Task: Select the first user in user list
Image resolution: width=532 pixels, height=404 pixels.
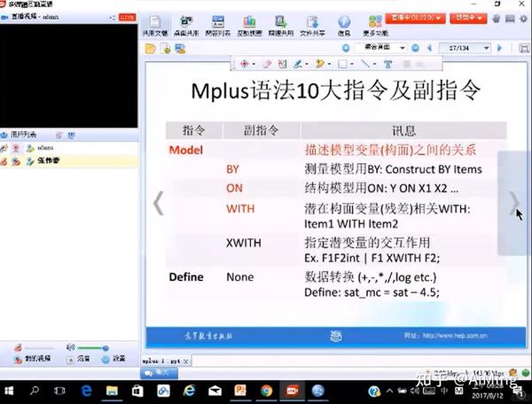Action: [x=69, y=148]
